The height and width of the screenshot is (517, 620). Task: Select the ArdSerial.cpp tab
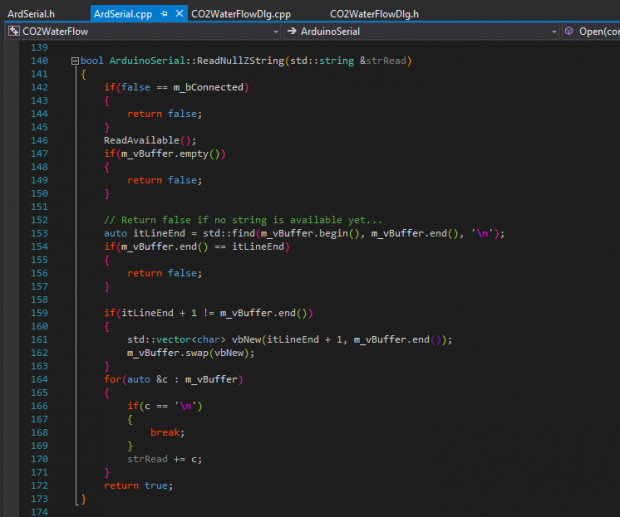[123, 14]
